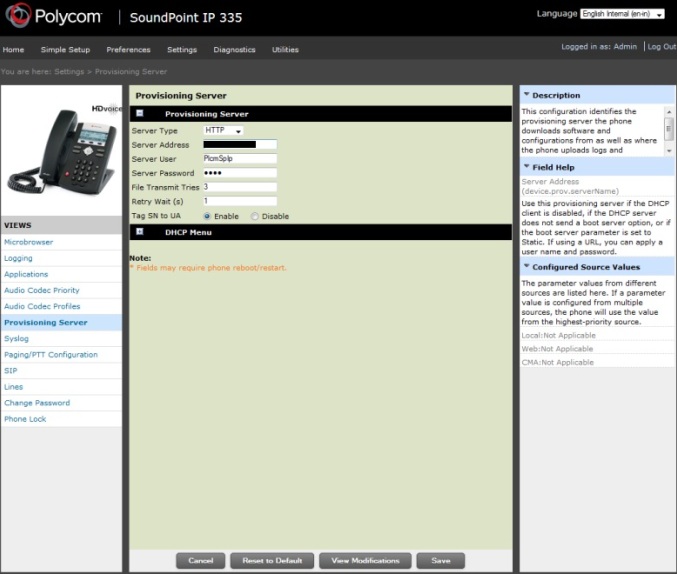Click 'SoundPoint IP 335' header title
Screen dimensions: 677x574
click(186, 18)
